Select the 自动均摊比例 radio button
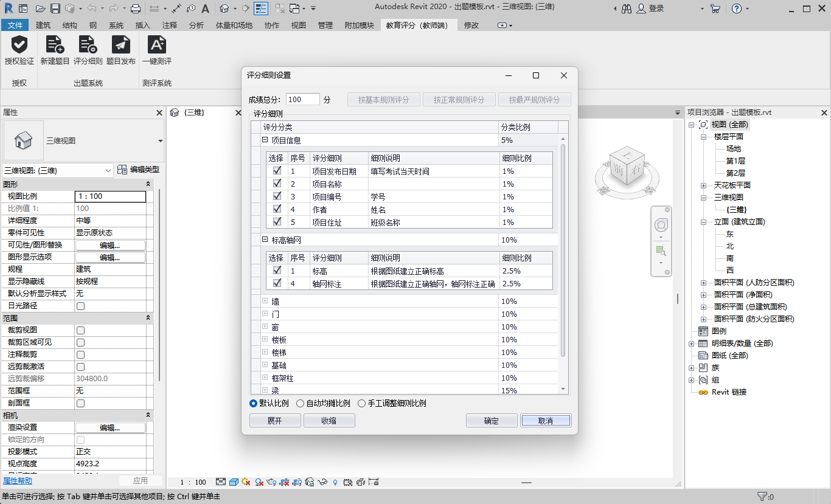Viewport: 831px width, 504px height. coord(300,403)
